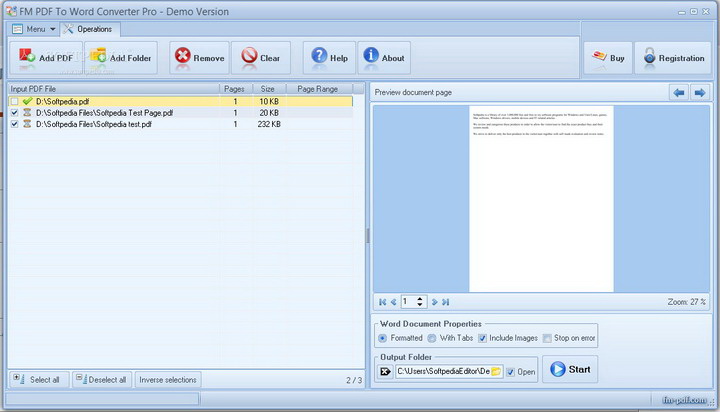The width and height of the screenshot is (720, 412).
Task: Click the Pages column header
Action: click(x=235, y=89)
